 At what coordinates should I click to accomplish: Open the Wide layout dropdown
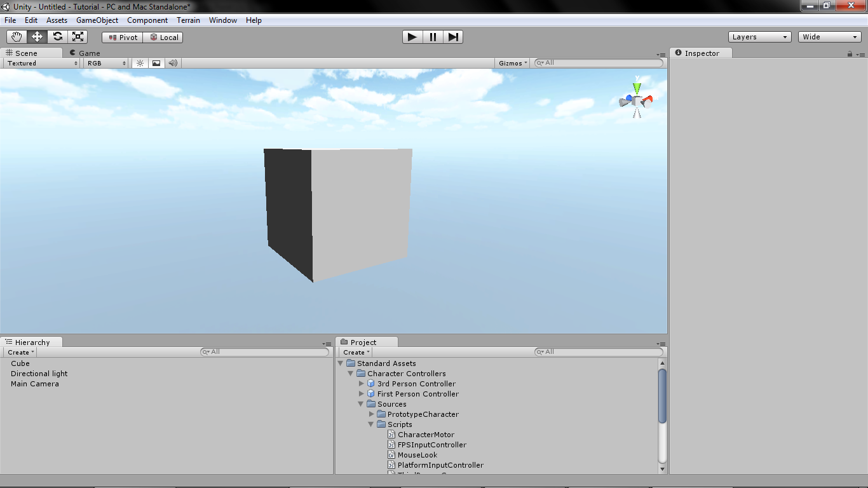click(x=829, y=37)
